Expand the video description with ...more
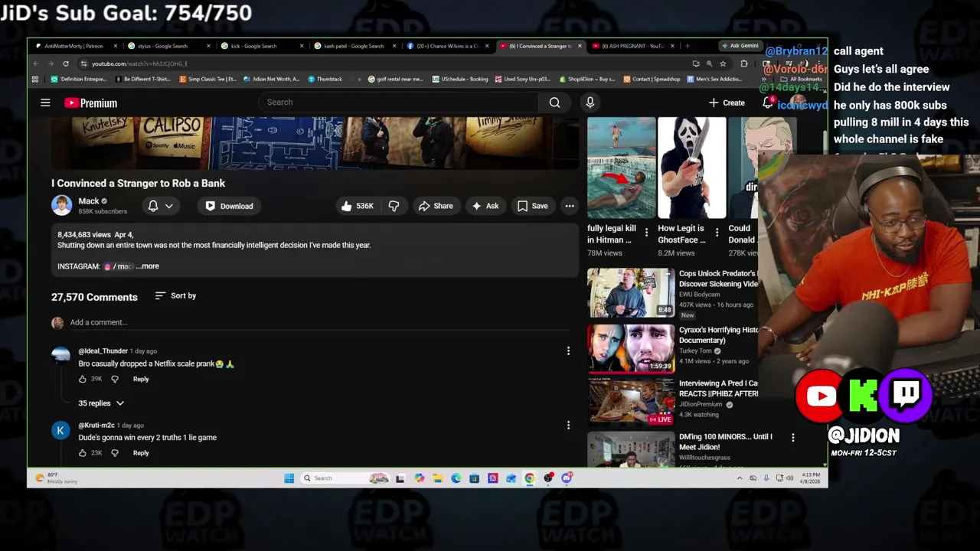Viewport: 980px width, 551px height. tap(148, 266)
